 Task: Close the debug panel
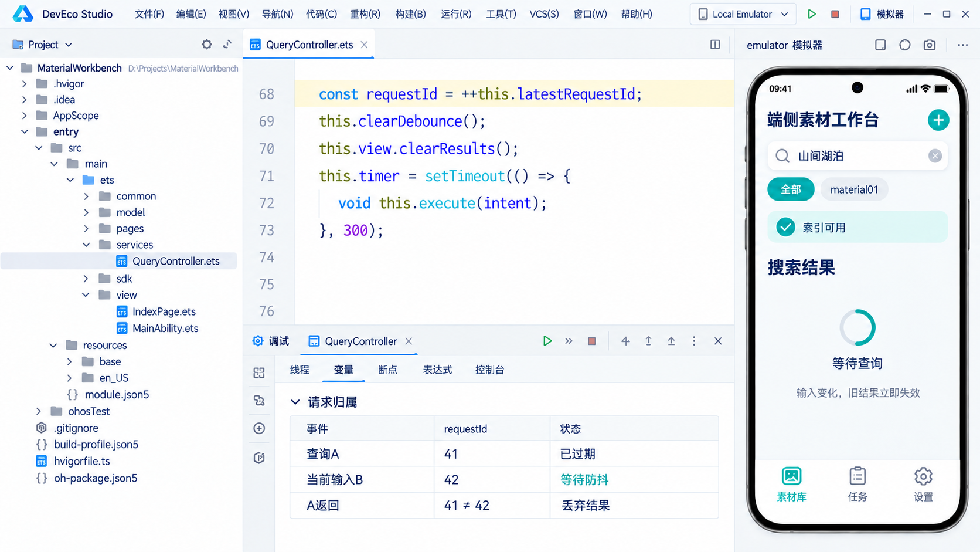718,341
